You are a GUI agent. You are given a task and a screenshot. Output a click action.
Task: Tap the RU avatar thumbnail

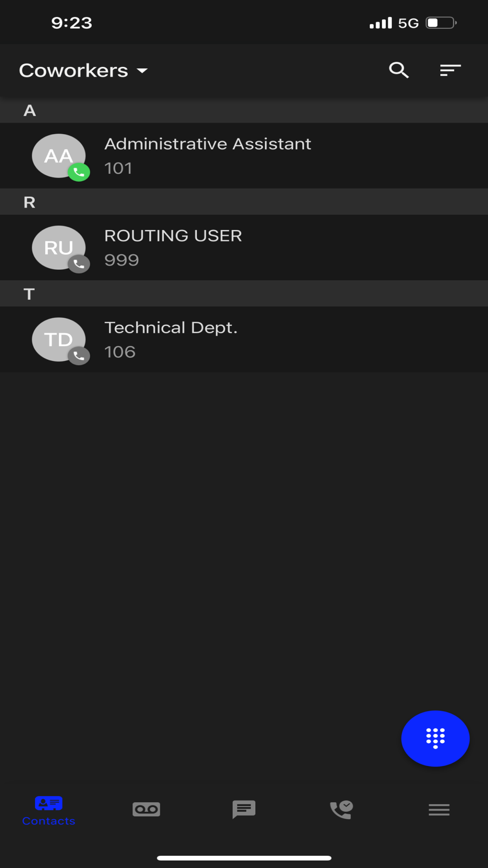59,248
